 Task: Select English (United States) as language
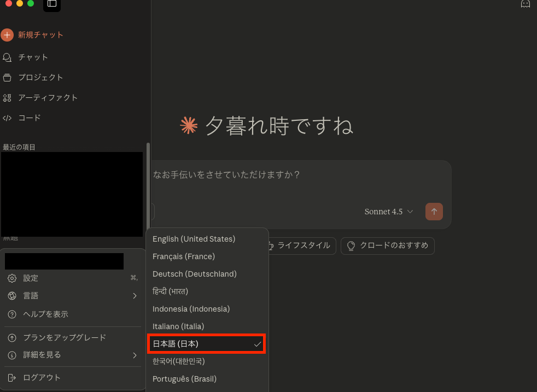coord(194,239)
